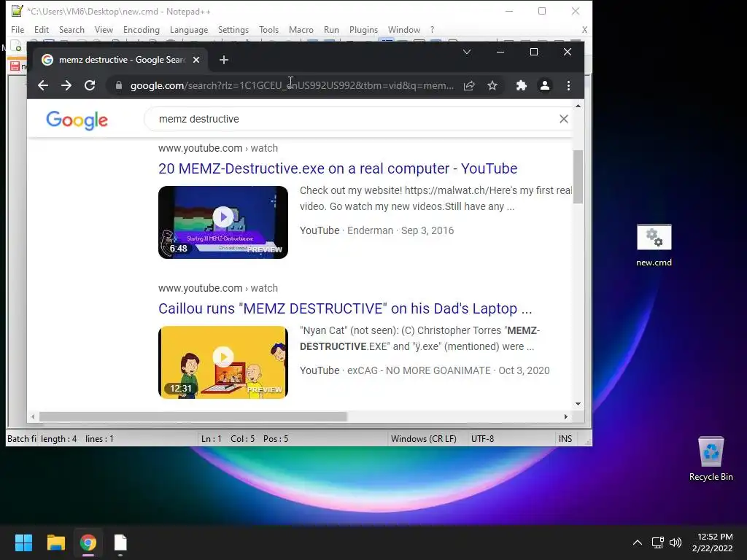
Task: Click horizontal scroll right arrow
Action: (565, 416)
